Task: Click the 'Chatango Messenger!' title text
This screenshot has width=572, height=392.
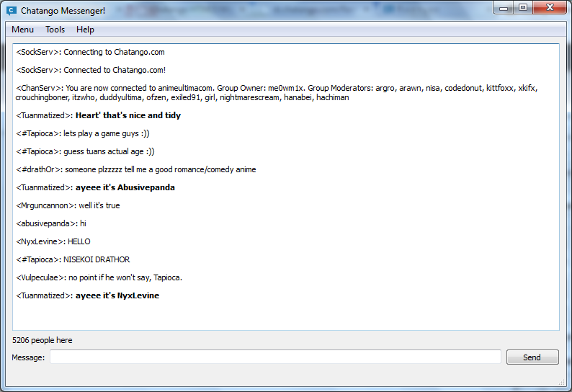Action: coord(63,11)
